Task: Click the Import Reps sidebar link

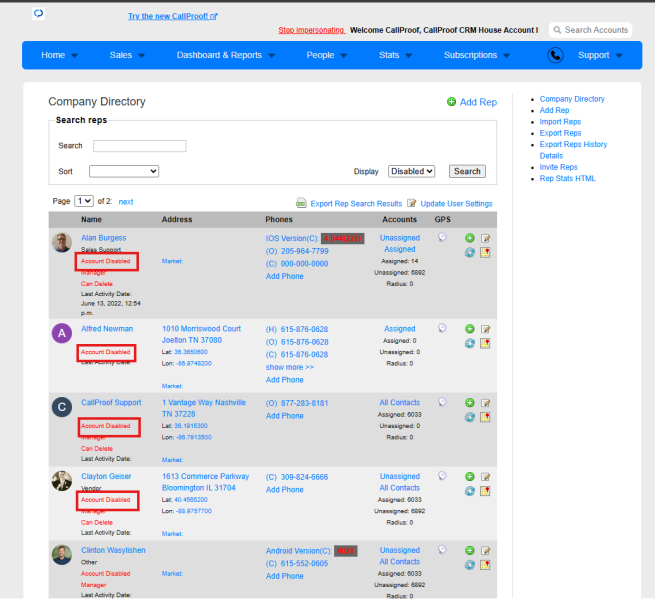Action: pos(560,122)
